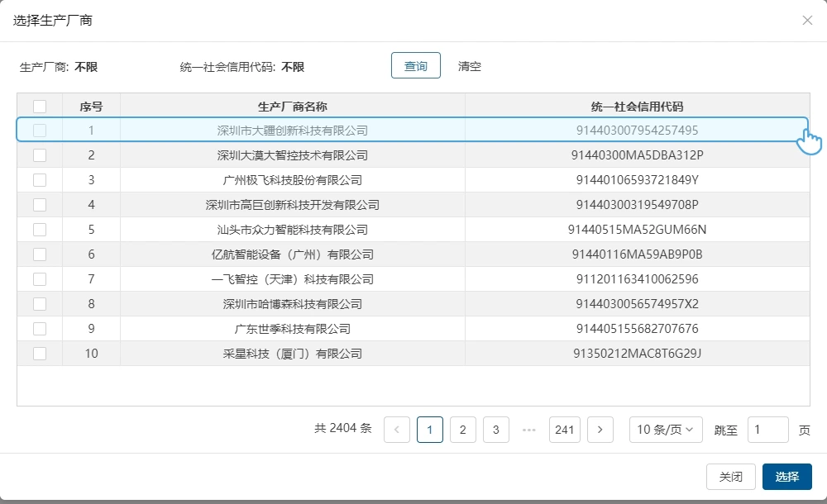Image resolution: width=827 pixels, height=504 pixels.
Task: Click row number 5 cell
Action: coord(91,230)
